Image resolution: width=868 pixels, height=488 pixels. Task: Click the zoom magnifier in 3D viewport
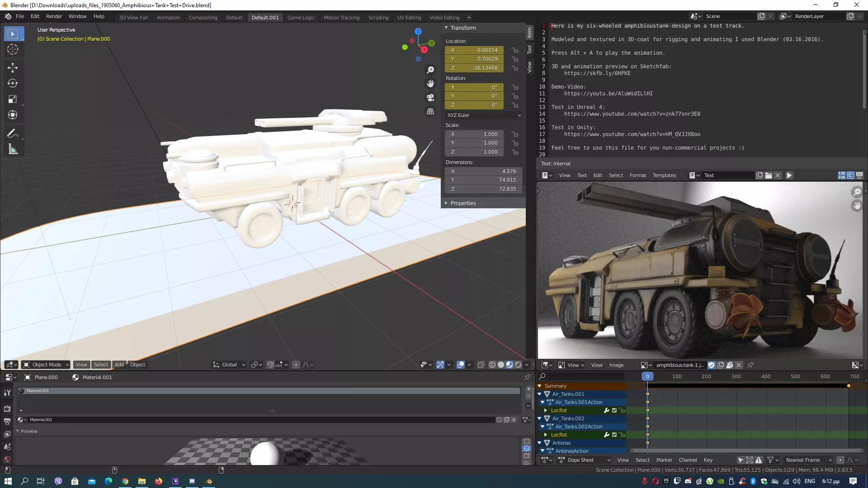point(430,70)
